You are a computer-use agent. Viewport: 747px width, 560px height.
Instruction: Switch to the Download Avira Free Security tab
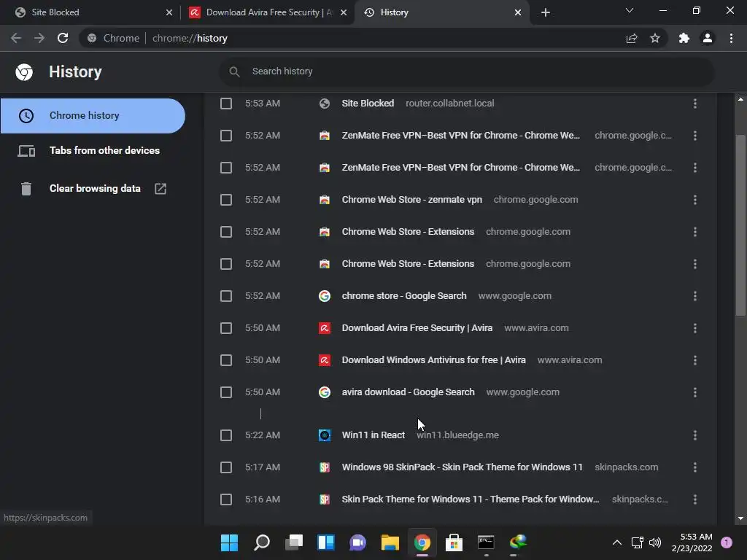point(268,12)
